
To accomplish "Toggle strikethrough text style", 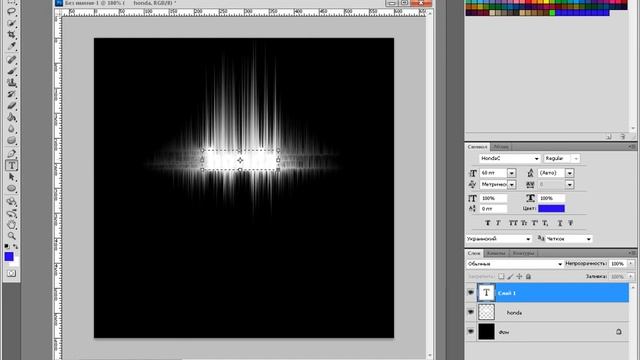I will coord(571,223).
